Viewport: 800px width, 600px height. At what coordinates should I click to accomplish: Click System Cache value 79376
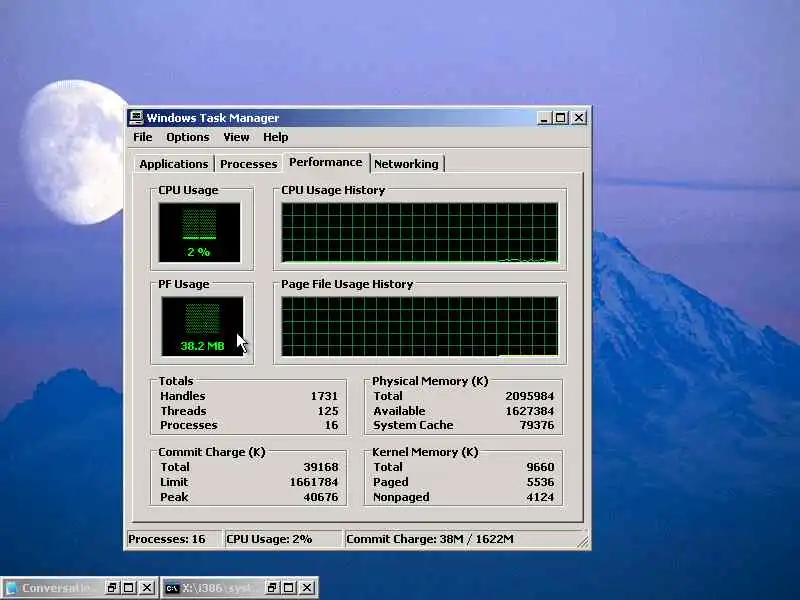[x=537, y=425]
